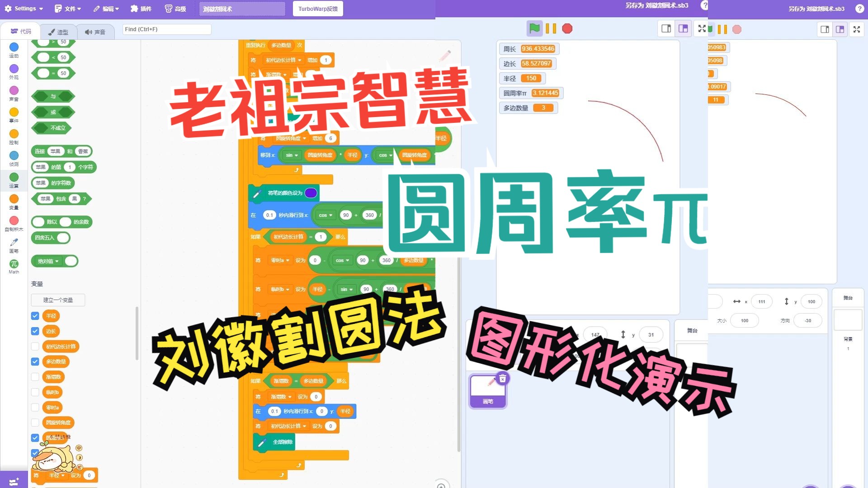Open 临时b variable dropdown in 设为 block
The height and width of the screenshot is (488, 868).
280,289
